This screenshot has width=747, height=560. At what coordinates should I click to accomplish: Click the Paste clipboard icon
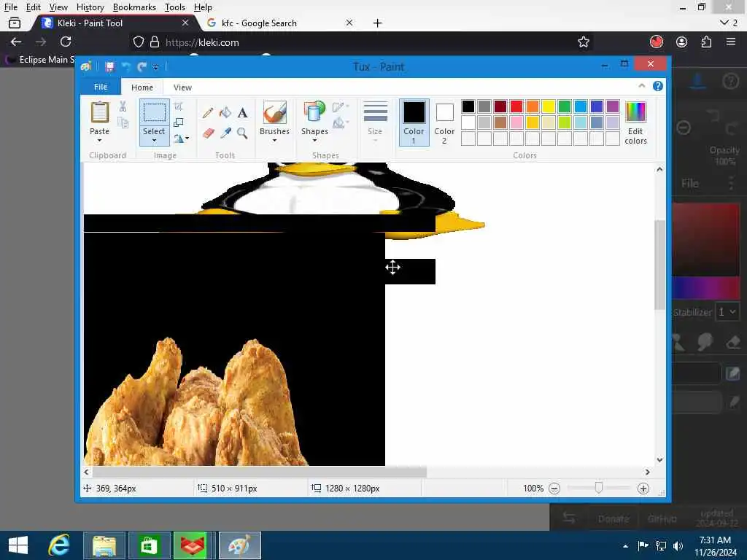[99, 113]
